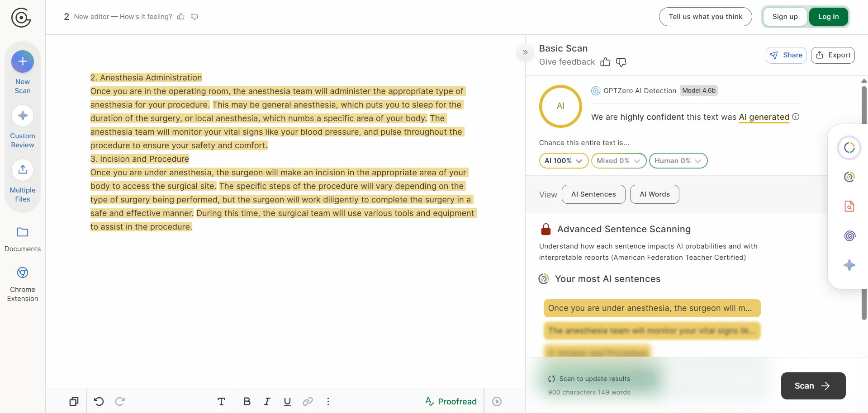
Task: Toggle italic formatting
Action: [x=267, y=401]
